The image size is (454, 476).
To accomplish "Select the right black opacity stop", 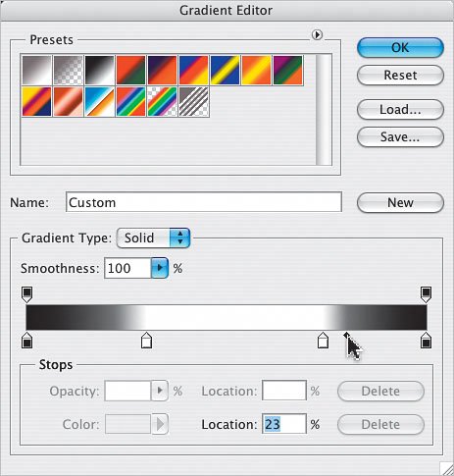I will (x=426, y=294).
